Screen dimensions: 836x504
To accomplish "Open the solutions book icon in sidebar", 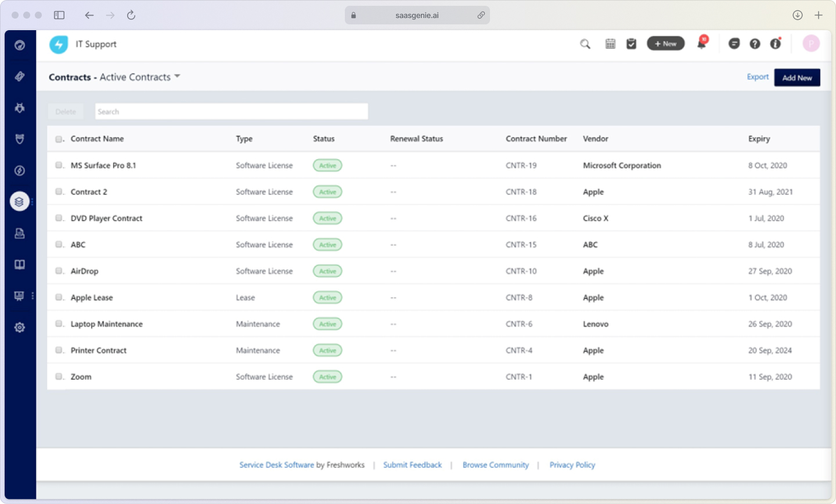I will point(20,265).
